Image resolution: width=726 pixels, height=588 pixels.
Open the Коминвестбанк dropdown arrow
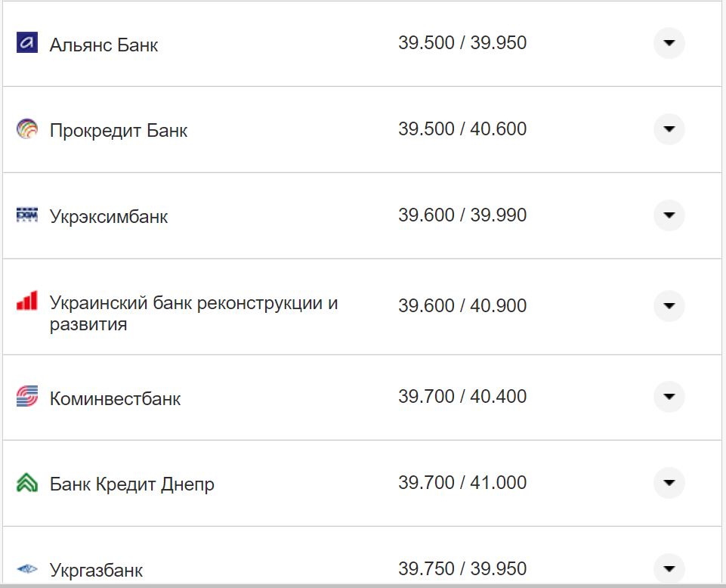[668, 398]
